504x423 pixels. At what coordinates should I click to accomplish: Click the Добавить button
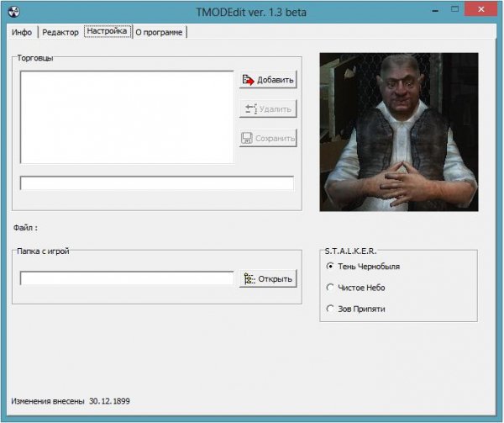[x=268, y=79]
